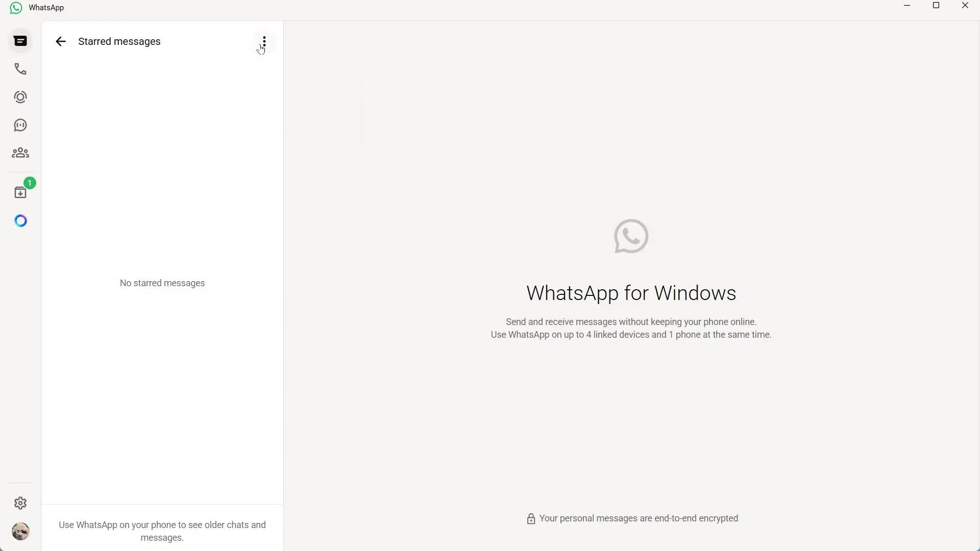Open WhatsApp Settings

(20, 503)
